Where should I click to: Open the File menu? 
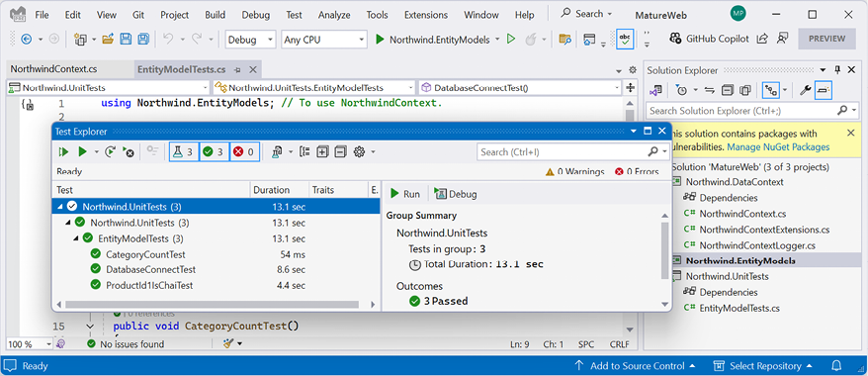pyautogui.click(x=42, y=15)
